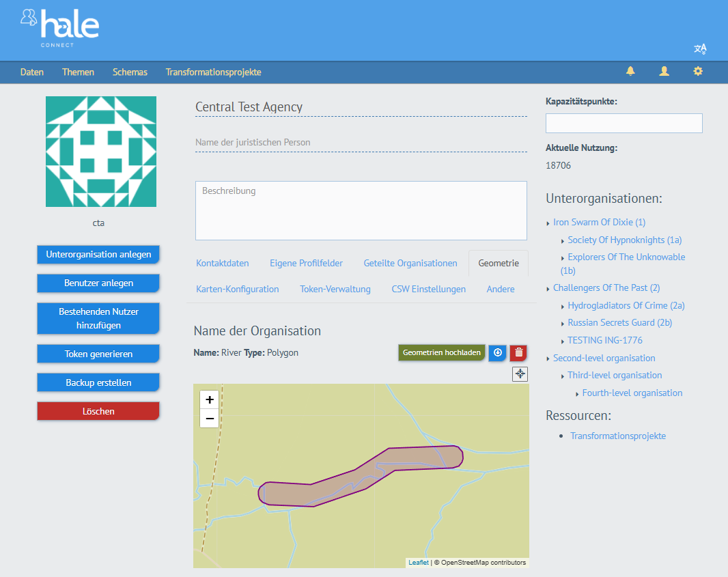Image resolution: width=728 pixels, height=577 pixels.
Task: Click the Kapazitätspunkte input field
Action: [x=624, y=123]
